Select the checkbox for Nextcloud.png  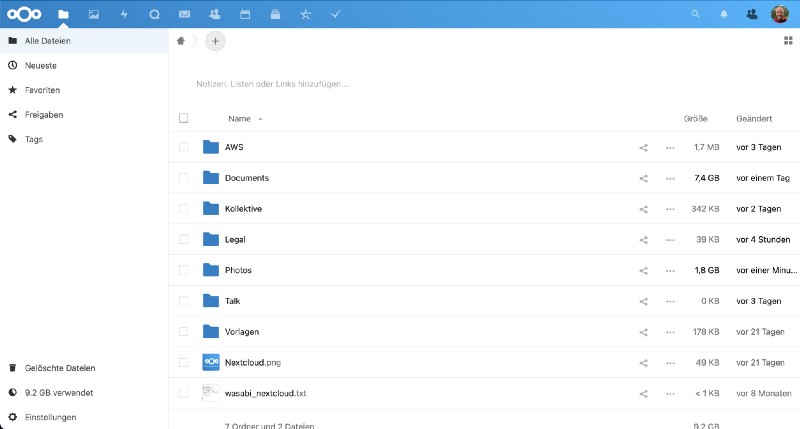[183, 363]
